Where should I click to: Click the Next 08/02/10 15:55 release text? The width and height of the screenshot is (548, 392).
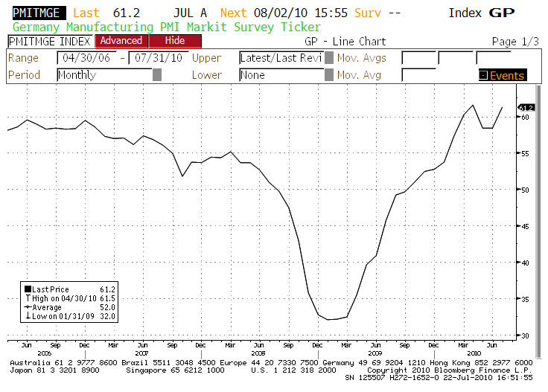(284, 13)
